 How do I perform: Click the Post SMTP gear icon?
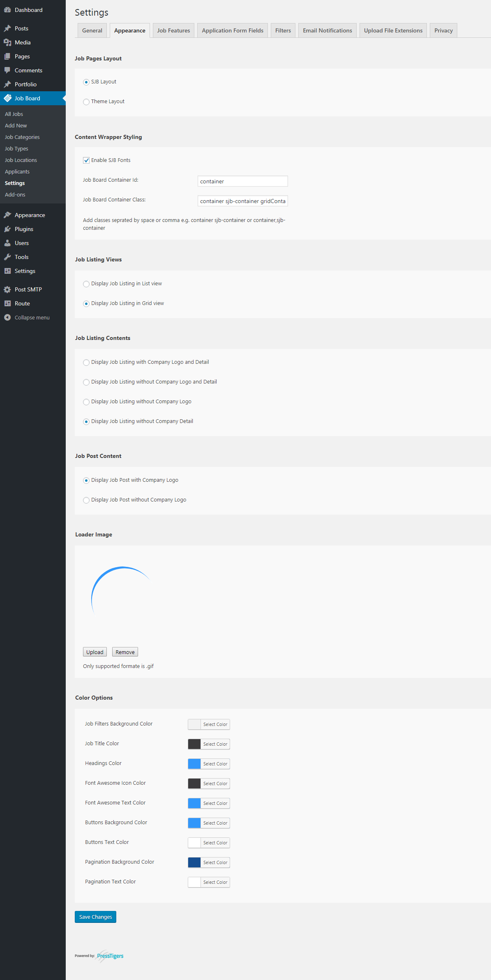point(7,289)
